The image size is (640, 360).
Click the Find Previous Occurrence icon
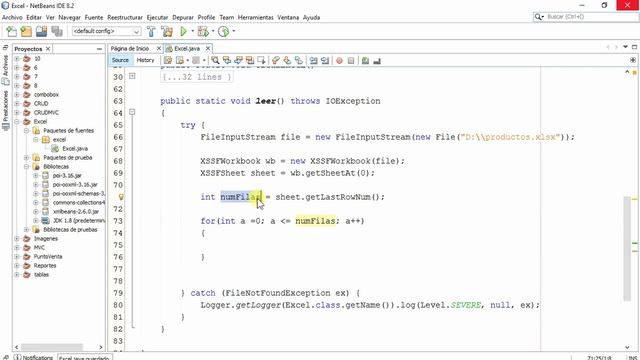(227, 60)
